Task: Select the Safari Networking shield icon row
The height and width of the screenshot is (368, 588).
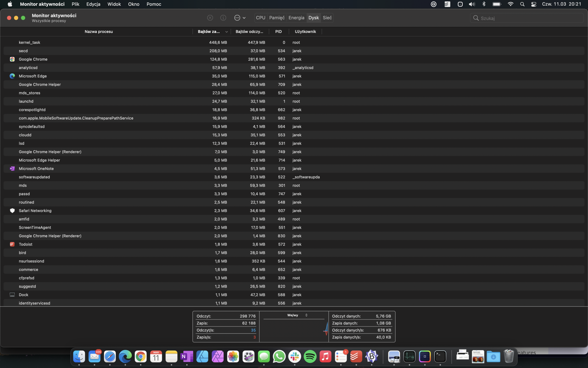Action: point(12,211)
